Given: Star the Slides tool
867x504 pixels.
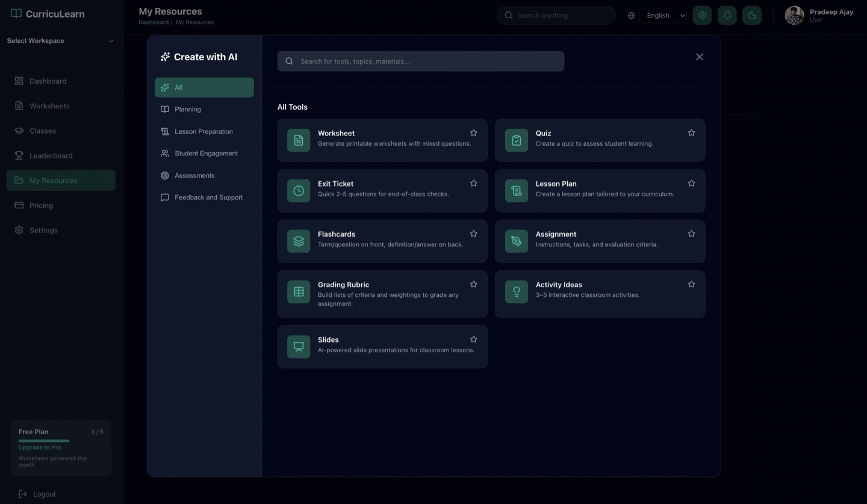Looking at the screenshot, I should click(474, 339).
